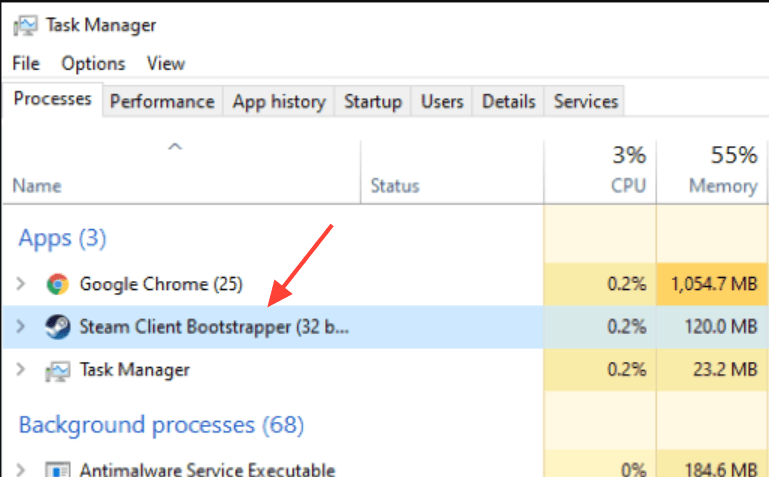Click the Antimalware Service Executable icon
Image resolution: width=769 pixels, height=477 pixels.
[x=57, y=468]
